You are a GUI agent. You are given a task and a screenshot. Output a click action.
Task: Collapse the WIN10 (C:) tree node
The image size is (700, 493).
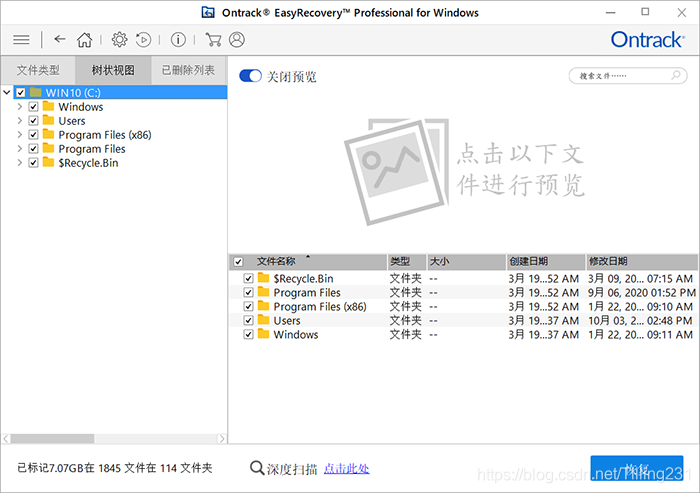[x=7, y=92]
